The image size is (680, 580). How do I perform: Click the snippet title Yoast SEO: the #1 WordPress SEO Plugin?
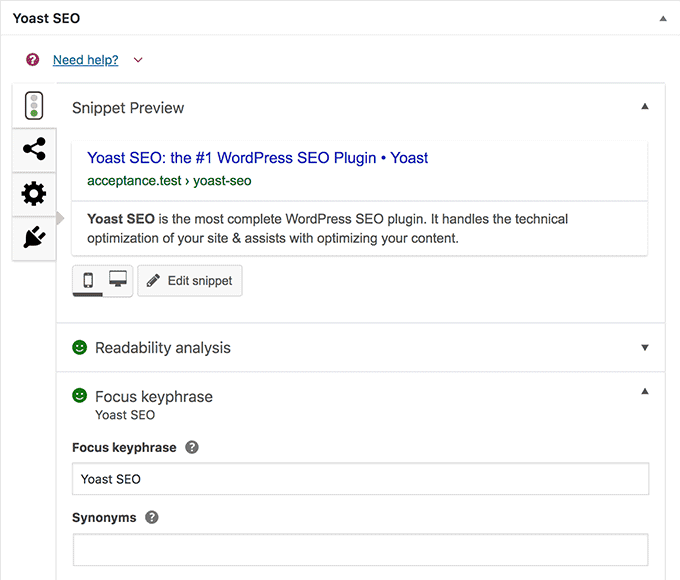(257, 158)
